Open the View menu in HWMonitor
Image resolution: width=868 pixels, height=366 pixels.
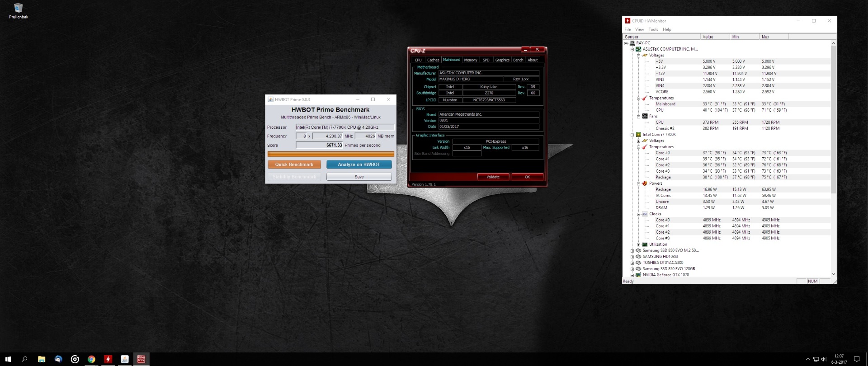pyautogui.click(x=639, y=29)
